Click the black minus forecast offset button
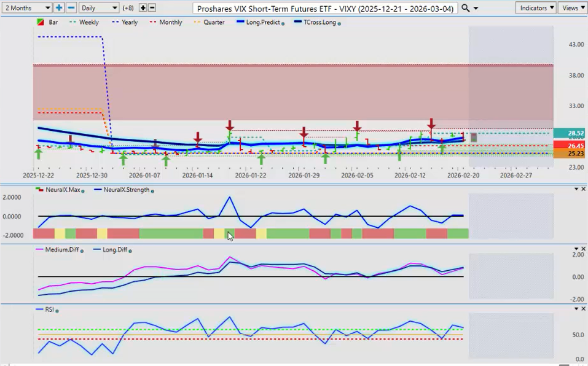Viewport: 588px width, 366px height. tap(152, 8)
